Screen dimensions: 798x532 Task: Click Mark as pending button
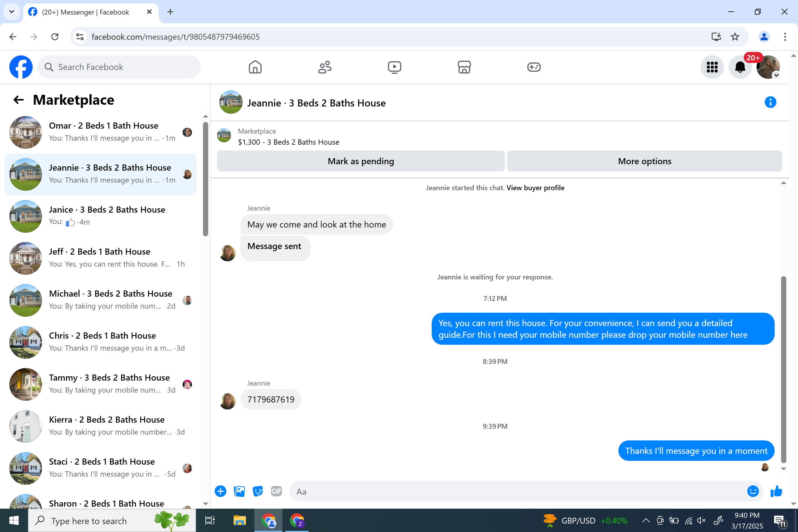click(361, 161)
